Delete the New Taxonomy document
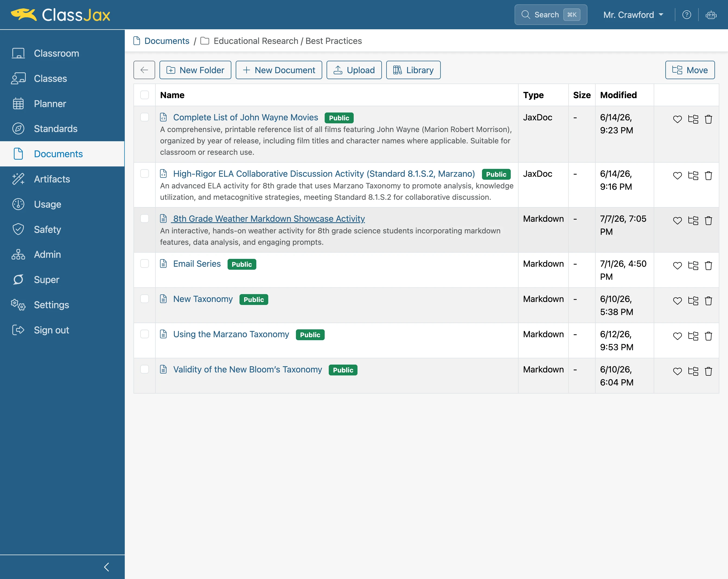Image resolution: width=728 pixels, height=579 pixels. tap(708, 301)
